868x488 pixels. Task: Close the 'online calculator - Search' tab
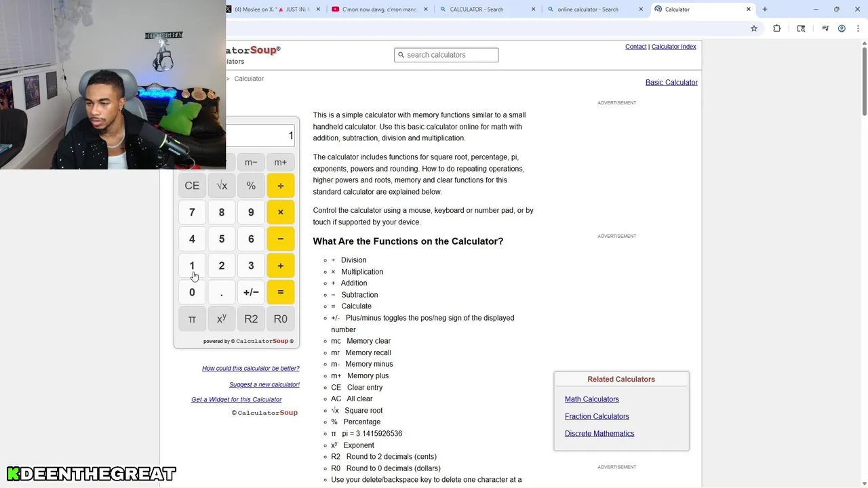pyautogui.click(x=641, y=9)
